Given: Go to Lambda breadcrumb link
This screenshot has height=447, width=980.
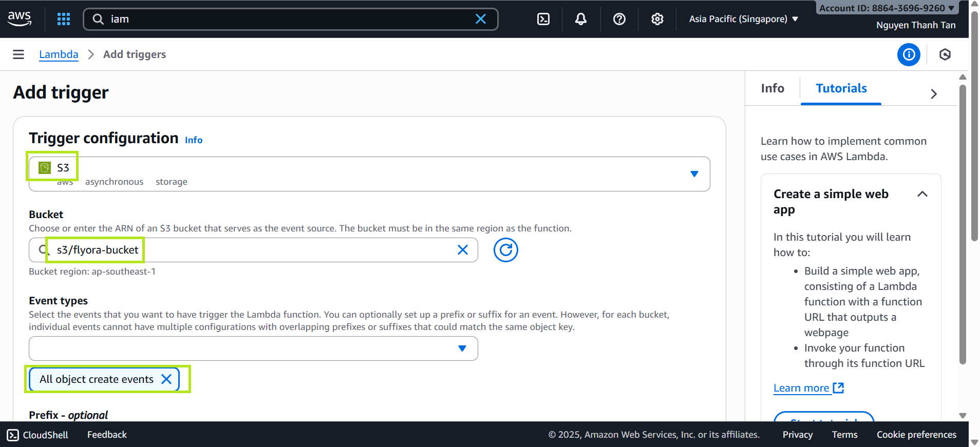Looking at the screenshot, I should 59,54.
